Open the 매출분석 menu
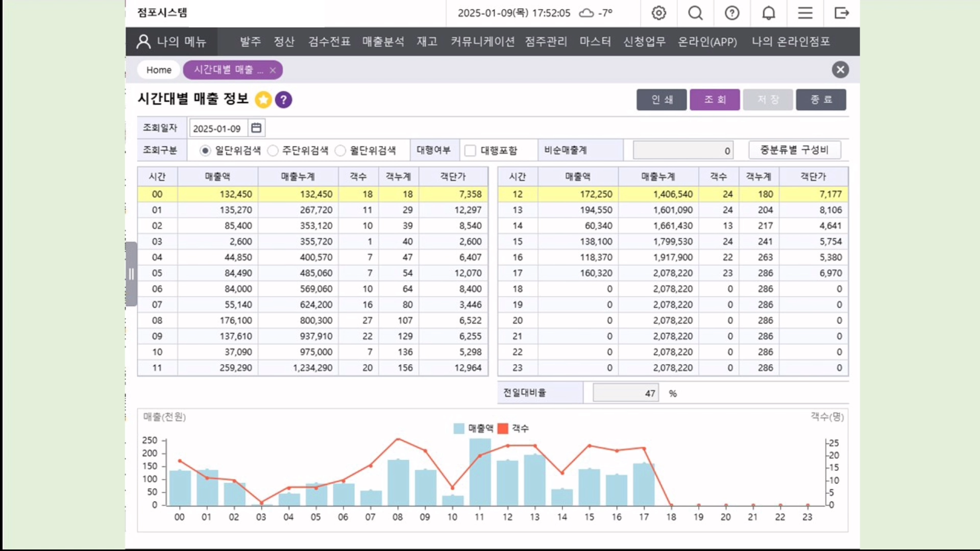This screenshot has width=980, height=551. click(383, 41)
